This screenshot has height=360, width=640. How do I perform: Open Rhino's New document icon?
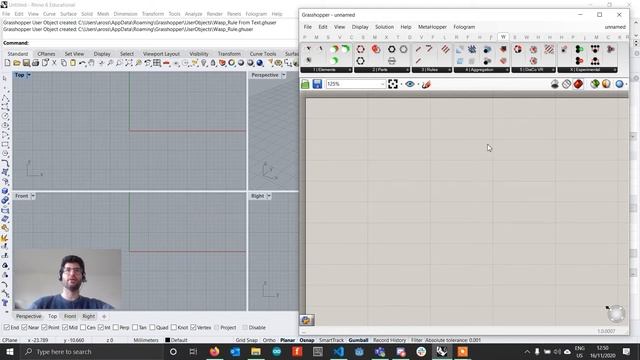(7, 63)
